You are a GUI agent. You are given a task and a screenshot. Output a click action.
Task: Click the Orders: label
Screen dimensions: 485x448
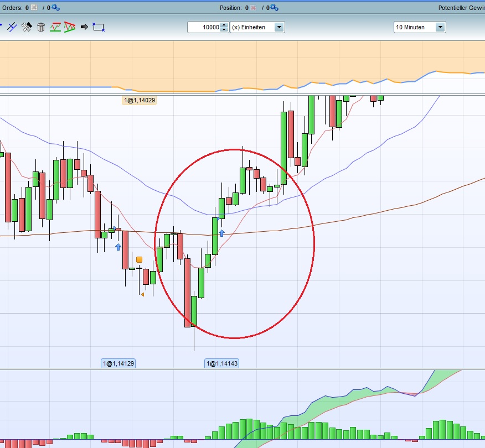[x=12, y=8]
